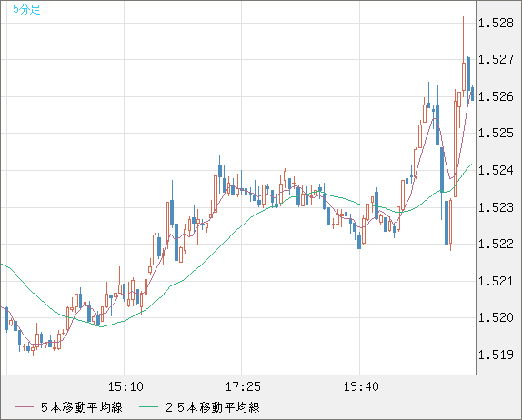Click the 1.521 price axis label
The width and height of the screenshot is (522, 420).
(496, 281)
